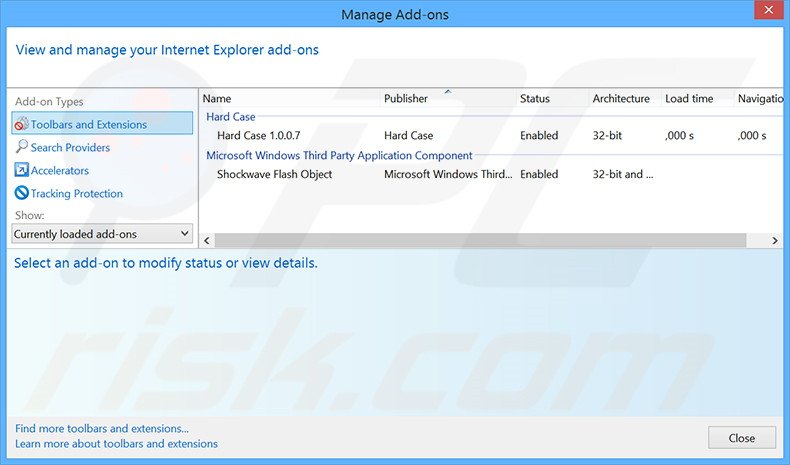Click Hard Case publisher cell
Viewport: 790px width, 465px height.
(x=408, y=136)
